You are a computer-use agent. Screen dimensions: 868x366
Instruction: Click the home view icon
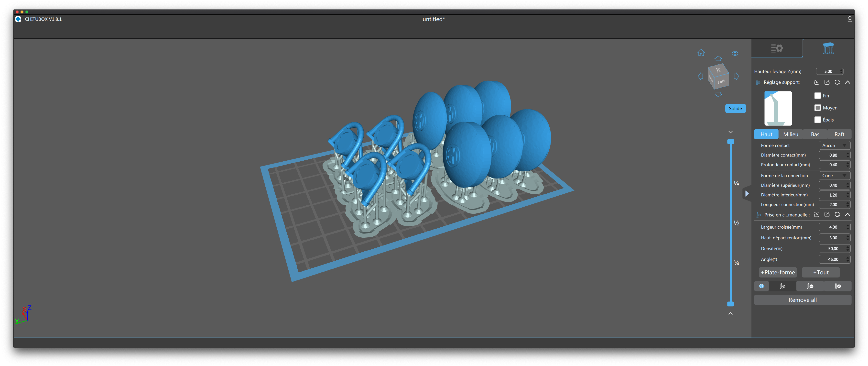point(701,53)
